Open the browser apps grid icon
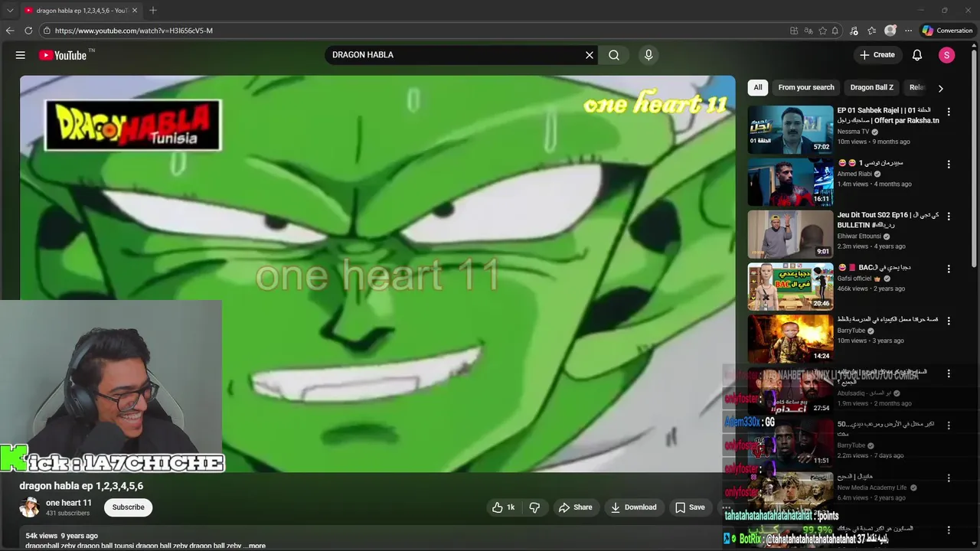Viewport: 980px width, 551px height. (x=794, y=31)
